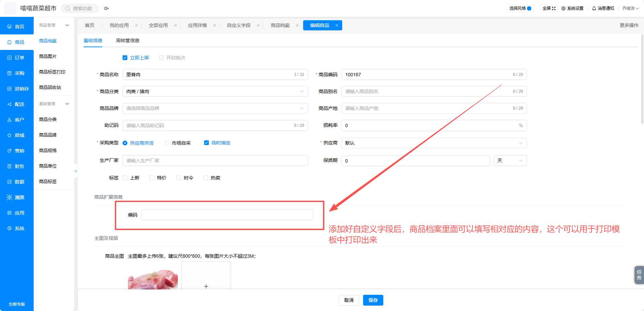The image size is (644, 311).
Task: Check the 特价 label checkbox
Action: (x=152, y=178)
